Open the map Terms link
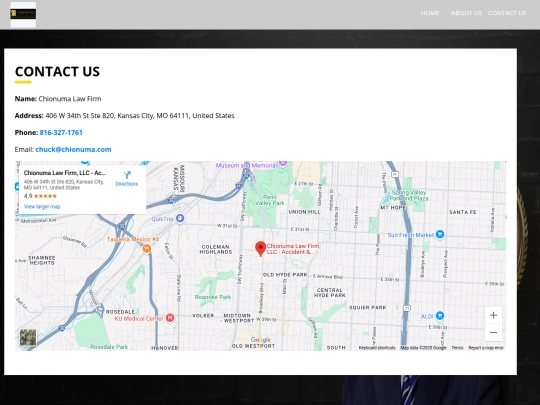This screenshot has width=540, height=405. 457,348
